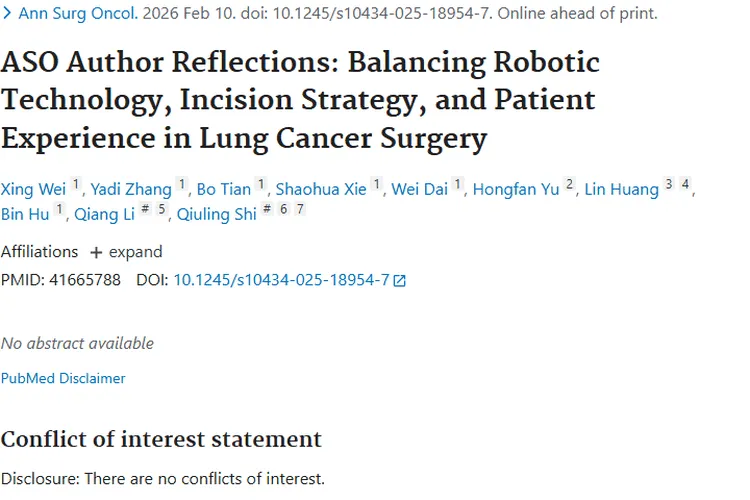The height and width of the screenshot is (500, 750).
Task: Open the PubMed Disclaimer link
Action: (63, 378)
